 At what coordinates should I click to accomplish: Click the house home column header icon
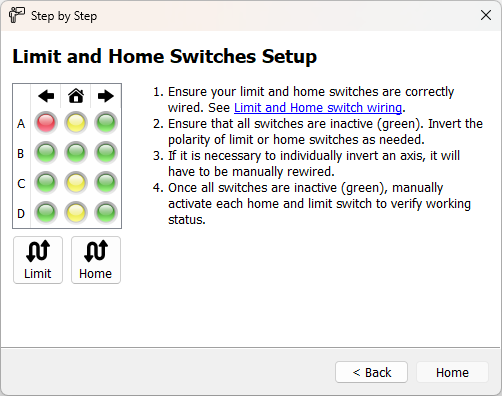[76, 96]
